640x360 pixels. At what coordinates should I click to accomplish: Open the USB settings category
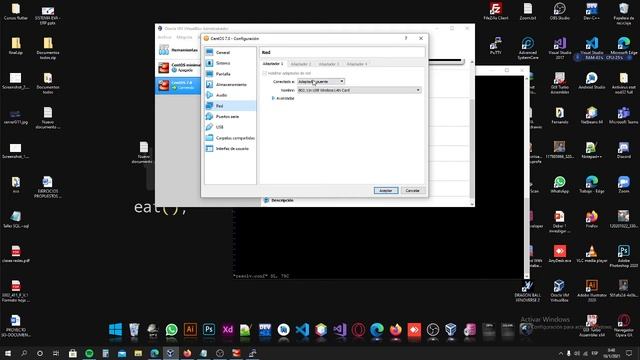pyautogui.click(x=230, y=127)
